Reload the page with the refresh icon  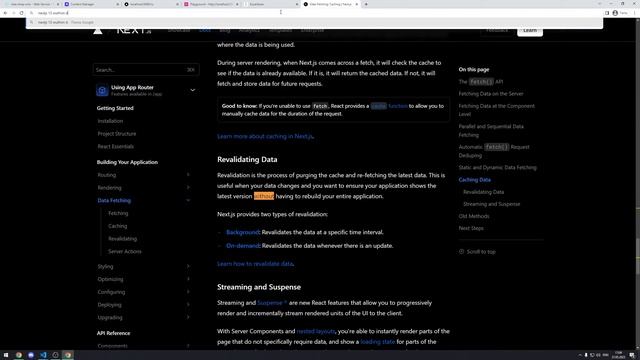pos(22,13)
